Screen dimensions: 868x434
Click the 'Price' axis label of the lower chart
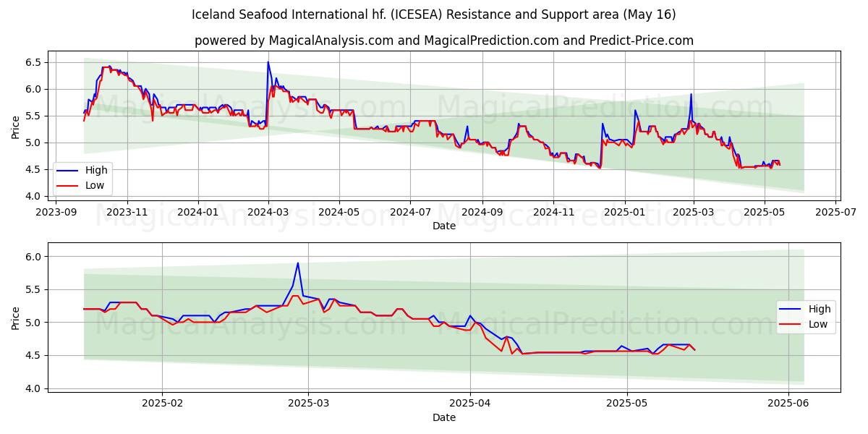[16, 318]
